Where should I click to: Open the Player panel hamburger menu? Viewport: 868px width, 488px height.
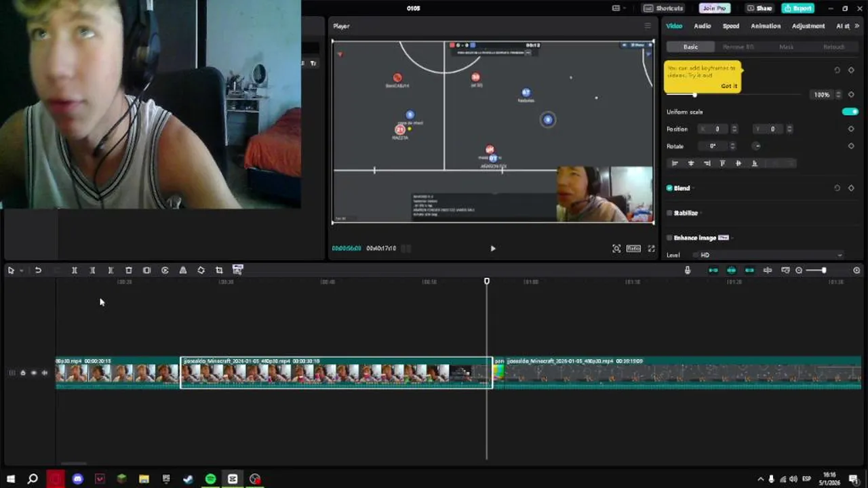648,26
